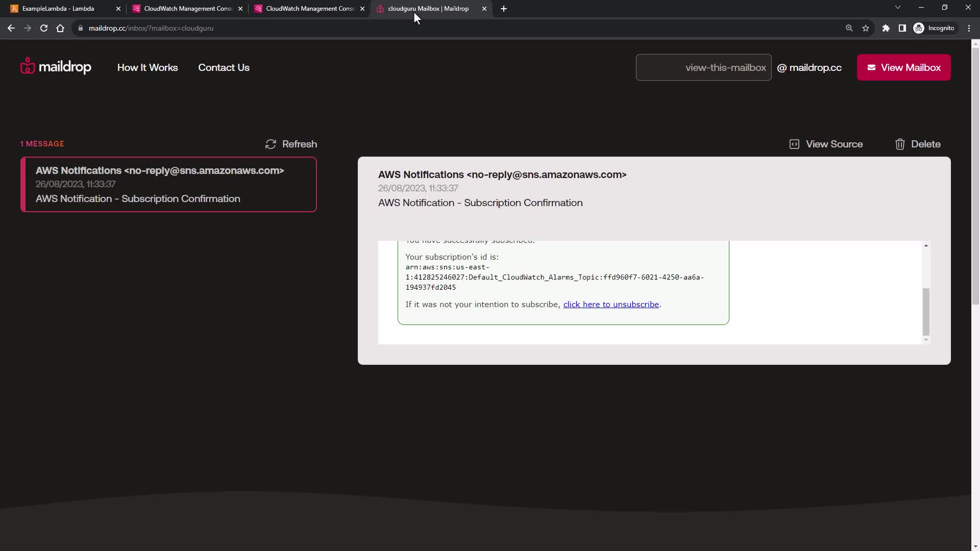This screenshot has height=551, width=980.
Task: Open browser extensions puzzle icon
Action: pyautogui.click(x=886, y=28)
